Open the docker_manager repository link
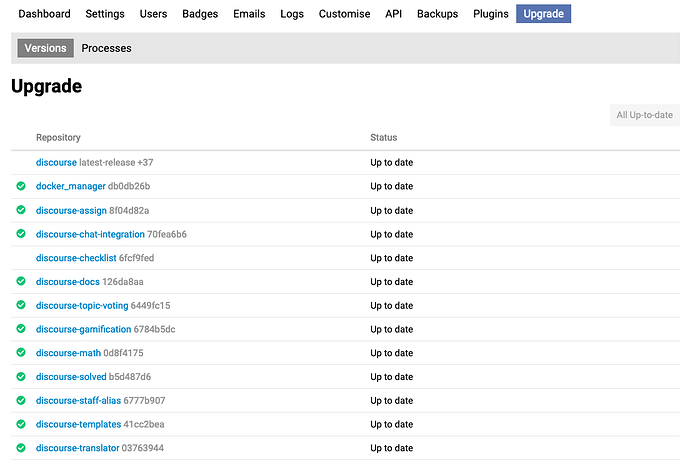Image resolution: width=690 pixels, height=470 pixels. 71,186
